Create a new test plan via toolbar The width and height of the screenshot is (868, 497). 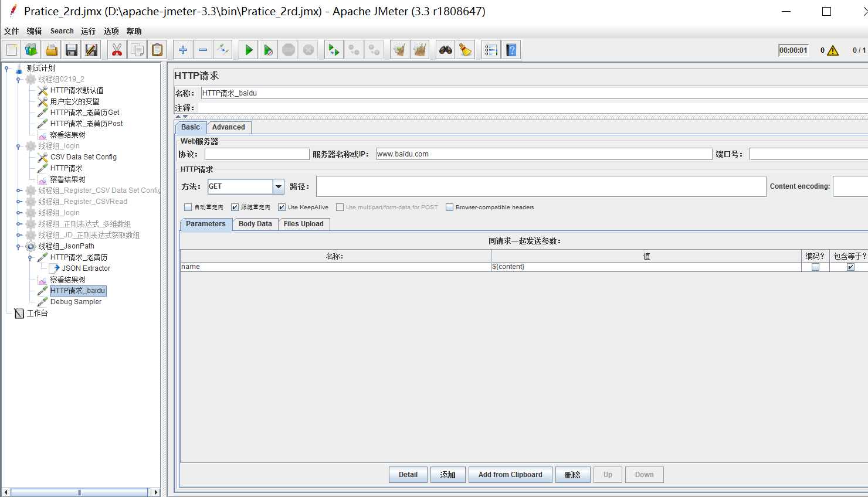(x=12, y=50)
